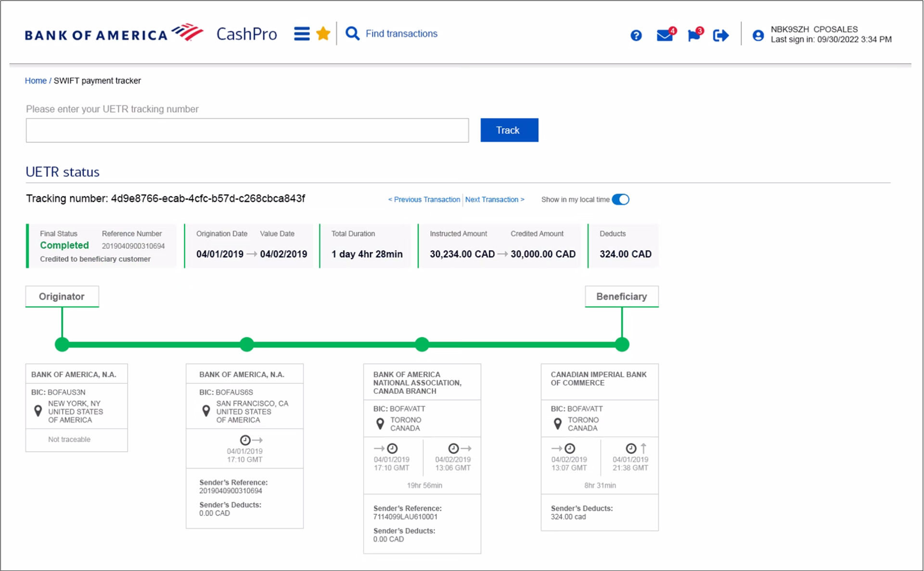Go to Next Transaction
This screenshot has height=571, width=924.
tap(495, 200)
